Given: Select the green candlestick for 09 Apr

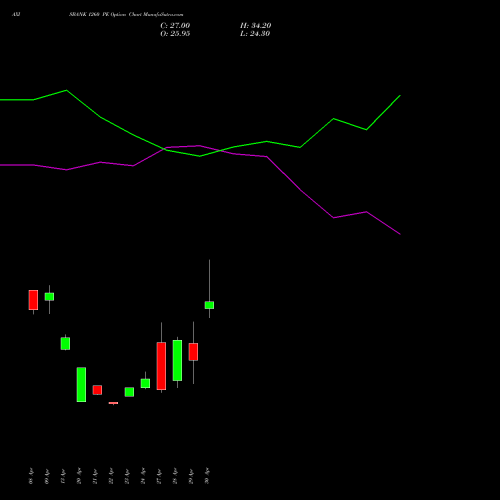Looking at the screenshot, I should tap(49, 297).
